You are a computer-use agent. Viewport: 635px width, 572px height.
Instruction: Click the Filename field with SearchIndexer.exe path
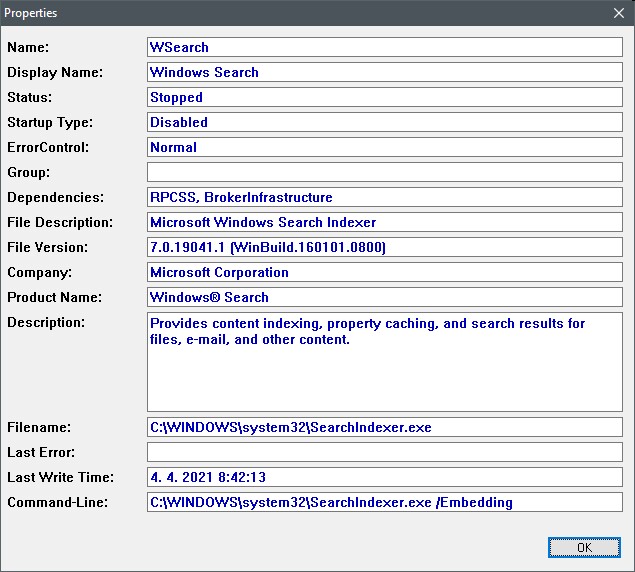tap(385, 427)
